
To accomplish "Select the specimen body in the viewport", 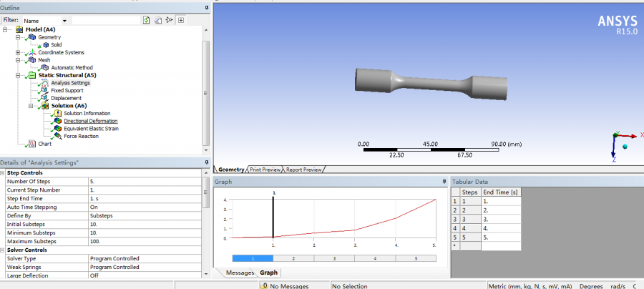I will [431, 84].
